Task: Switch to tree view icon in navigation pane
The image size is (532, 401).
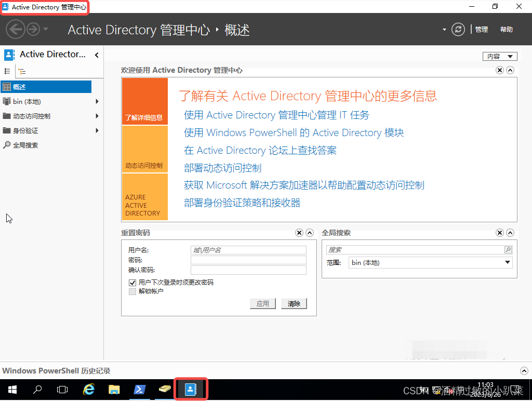Action: 22,71
